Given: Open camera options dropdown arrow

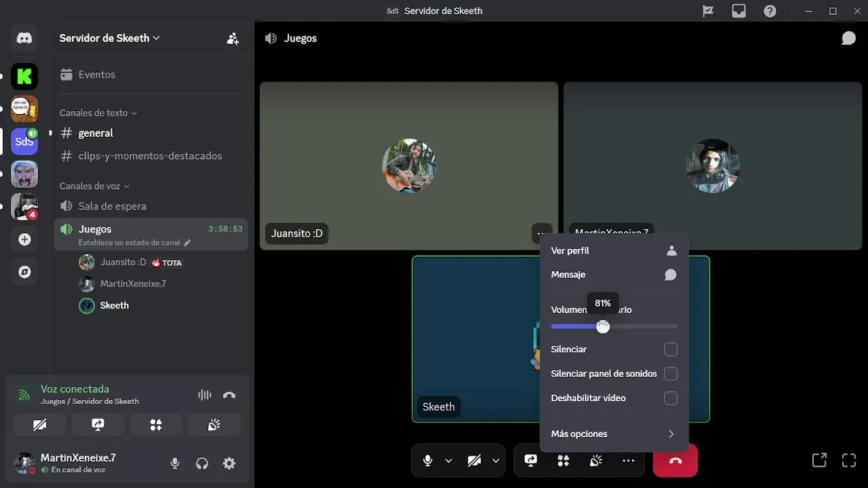Looking at the screenshot, I should 496,461.
